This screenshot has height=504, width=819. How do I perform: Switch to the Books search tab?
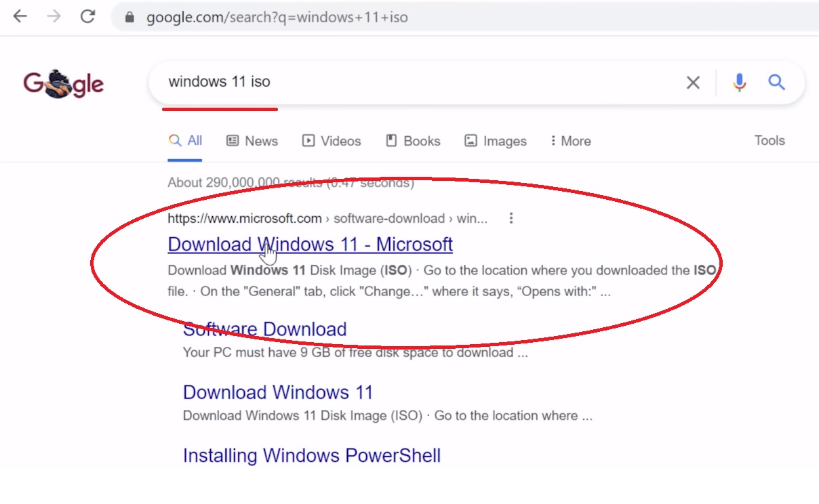(x=413, y=140)
